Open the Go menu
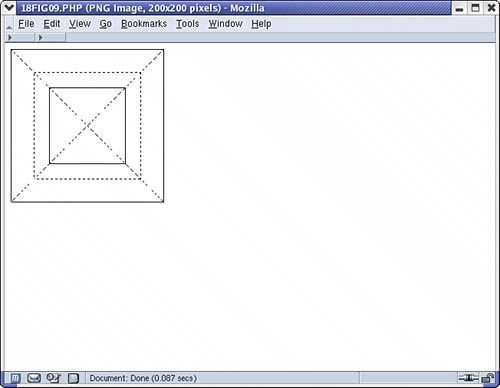This screenshot has width=500, height=388. click(x=105, y=24)
